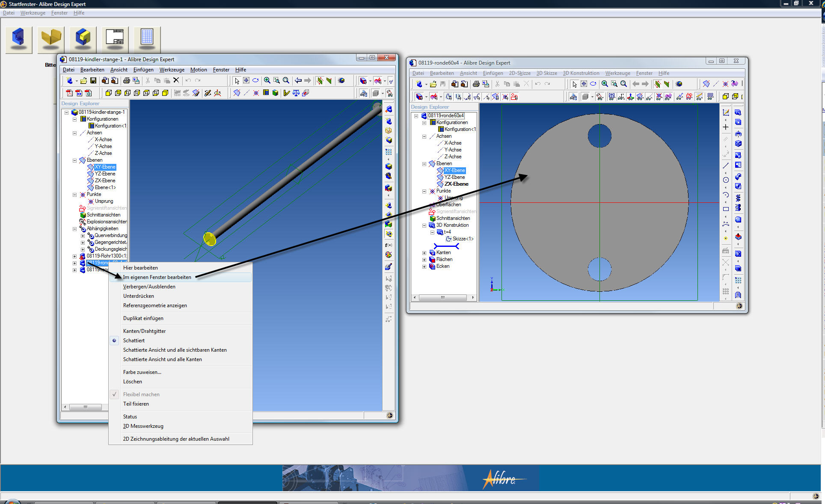Click the open folder icon in kindler-stange window
Image resolution: width=825 pixels, height=504 pixels.
click(83, 80)
